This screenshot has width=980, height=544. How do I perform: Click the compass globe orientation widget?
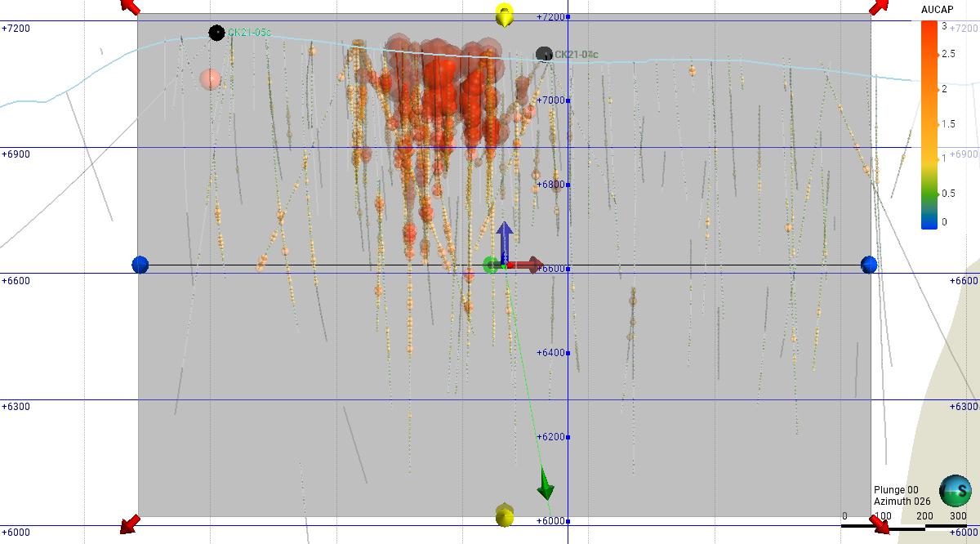[955, 491]
